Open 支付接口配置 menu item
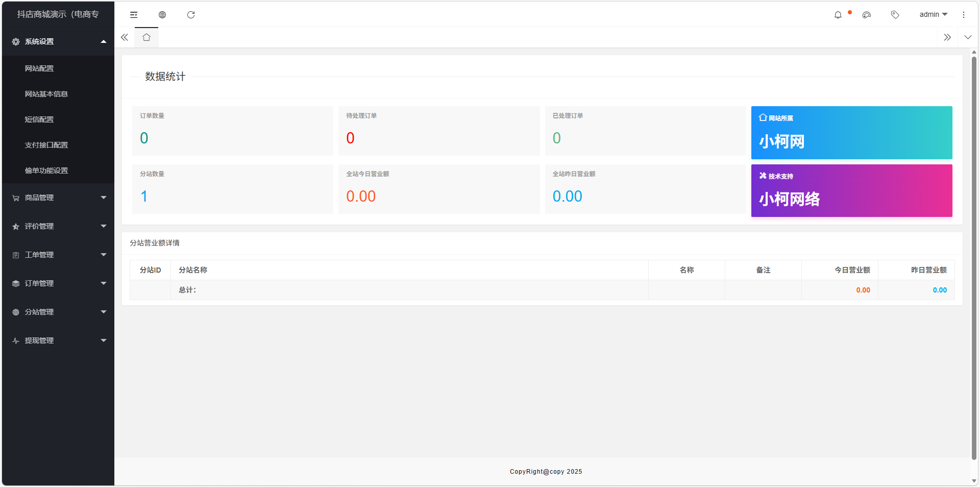Viewport: 980px width, 488px height. [46, 145]
